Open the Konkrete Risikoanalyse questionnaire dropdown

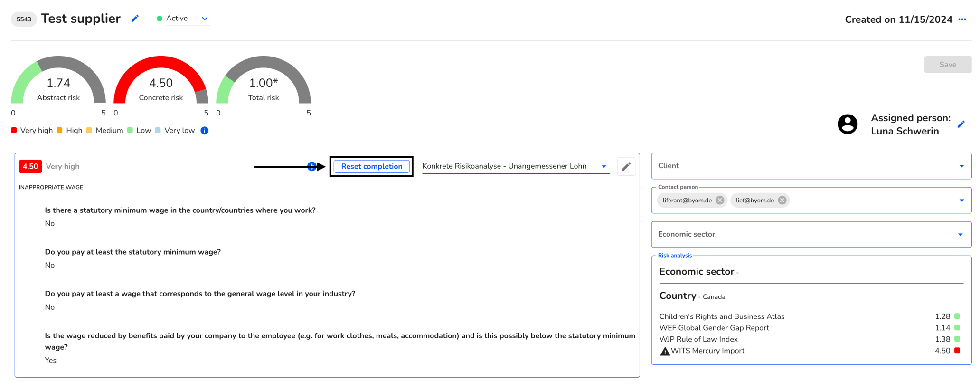(x=515, y=166)
